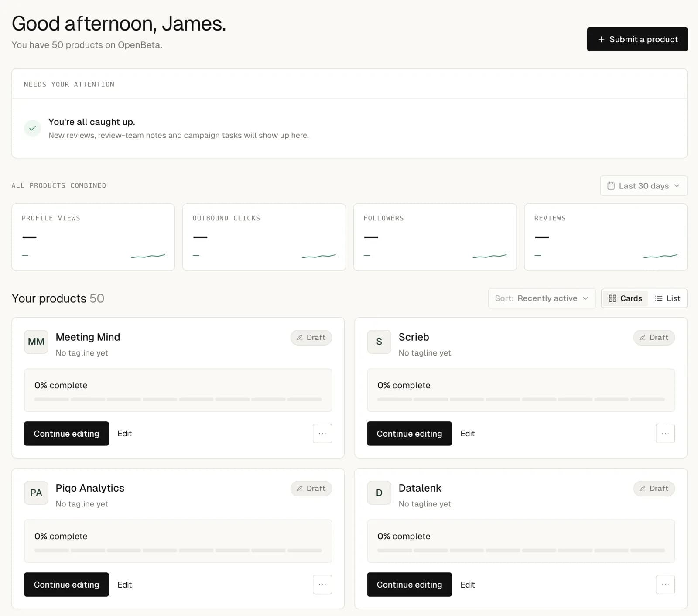
Task: Click Edit link for Scrieb
Action: 467,434
